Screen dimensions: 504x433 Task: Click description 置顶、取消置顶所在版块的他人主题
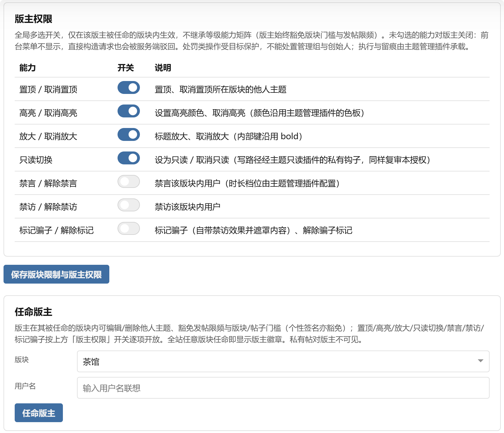[x=221, y=89]
